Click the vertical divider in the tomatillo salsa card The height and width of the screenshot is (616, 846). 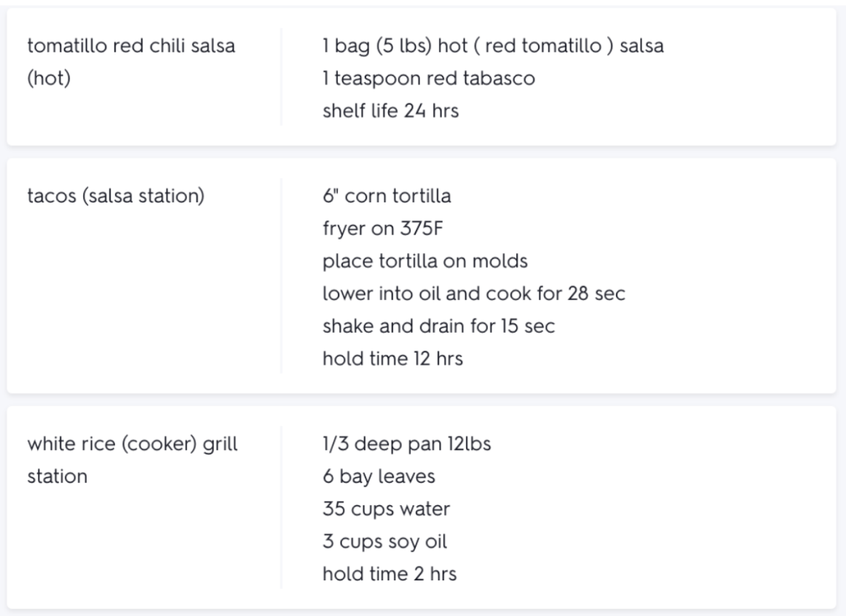point(281,77)
